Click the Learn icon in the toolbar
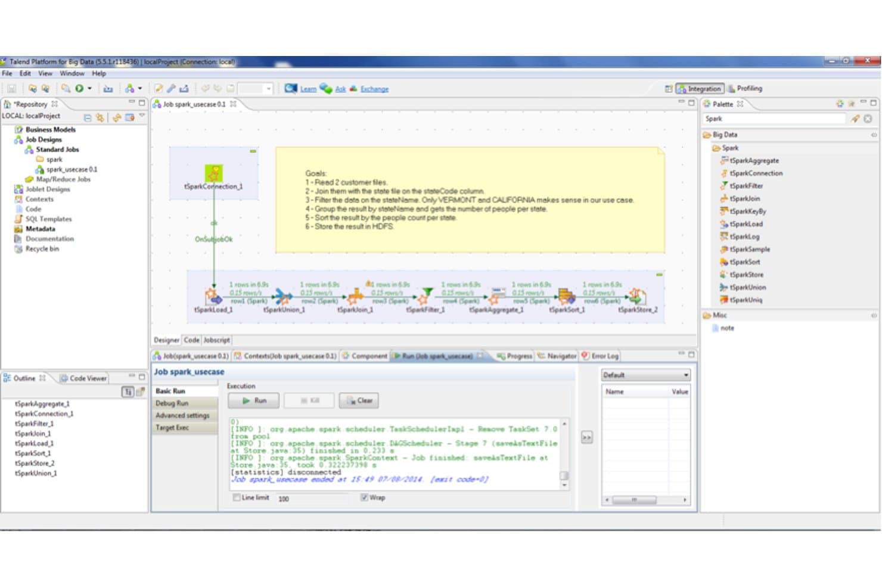This screenshot has width=882, height=588. tap(291, 88)
